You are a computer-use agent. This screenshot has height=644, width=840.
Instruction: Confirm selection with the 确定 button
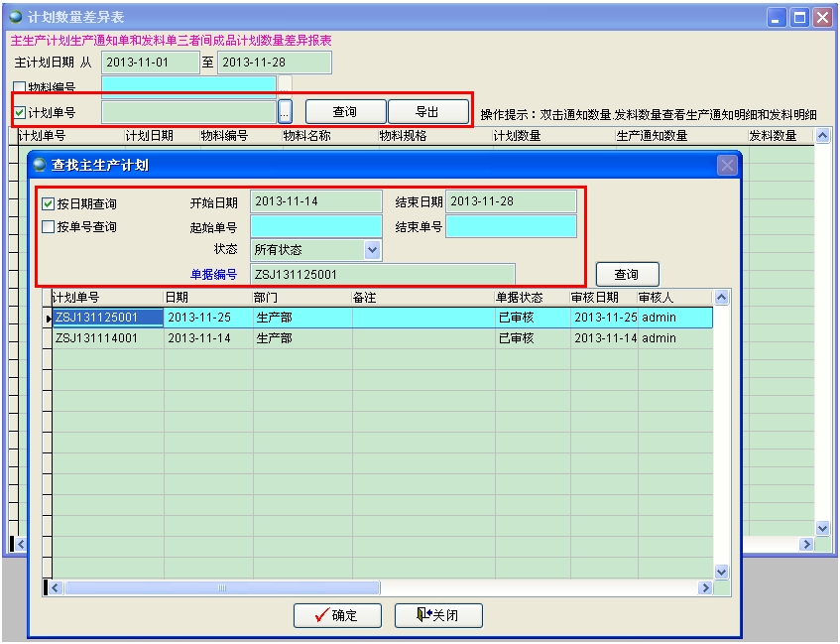335,615
